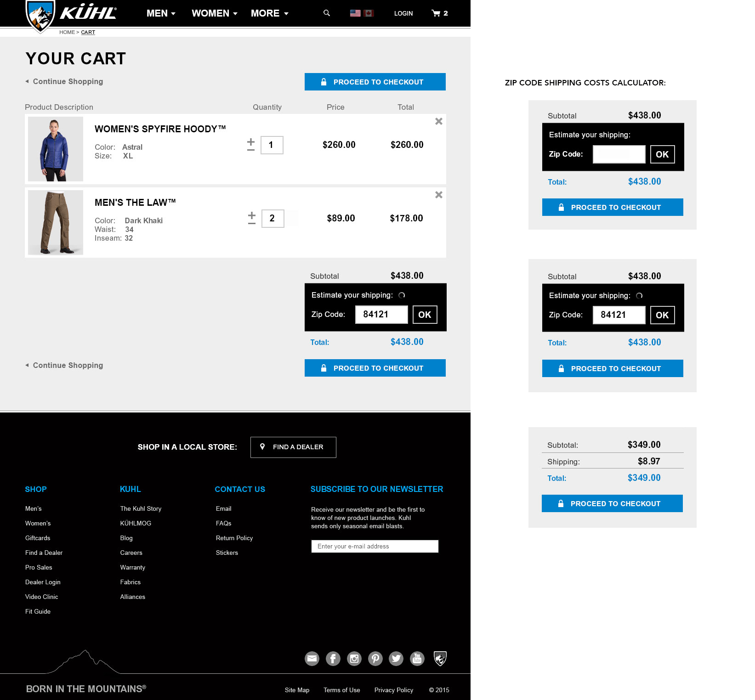
Task: Open Privacy Policy link
Action: point(394,690)
